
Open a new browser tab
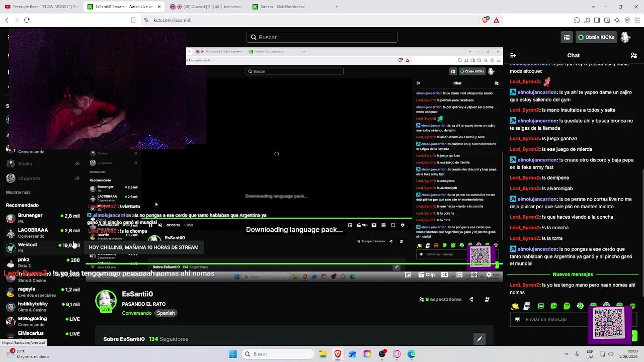point(337,7)
